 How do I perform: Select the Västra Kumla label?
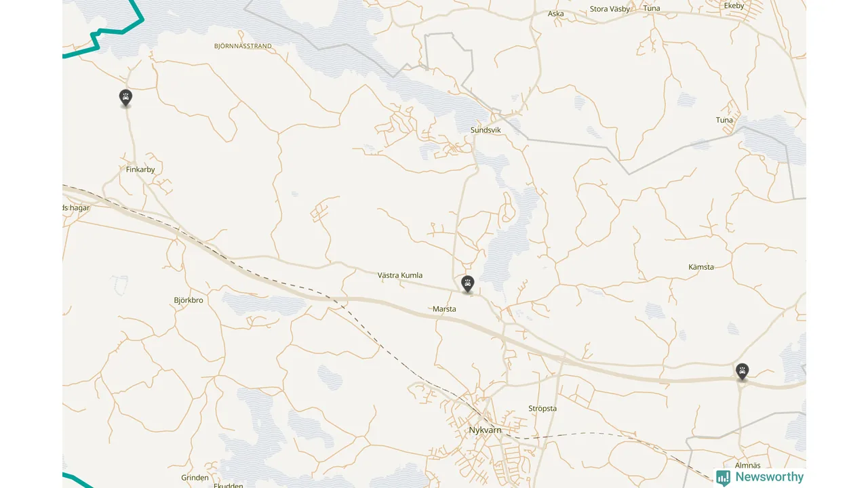400,275
